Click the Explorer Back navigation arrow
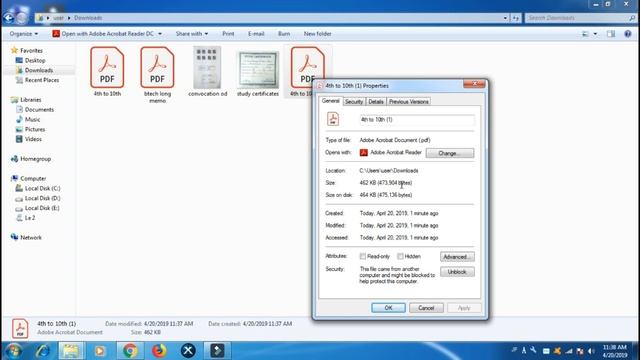 pyautogui.click(x=9, y=18)
